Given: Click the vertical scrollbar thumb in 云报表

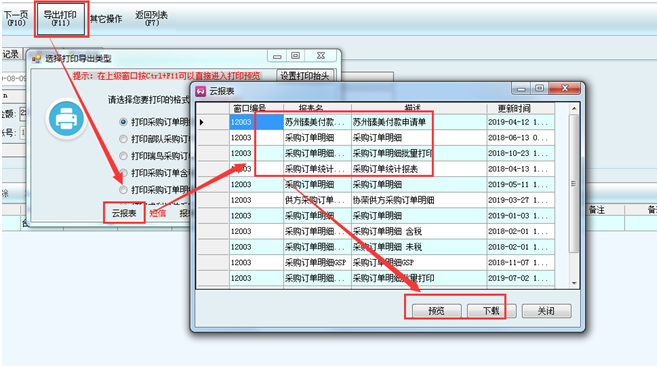Looking at the screenshot, I should (574, 184).
